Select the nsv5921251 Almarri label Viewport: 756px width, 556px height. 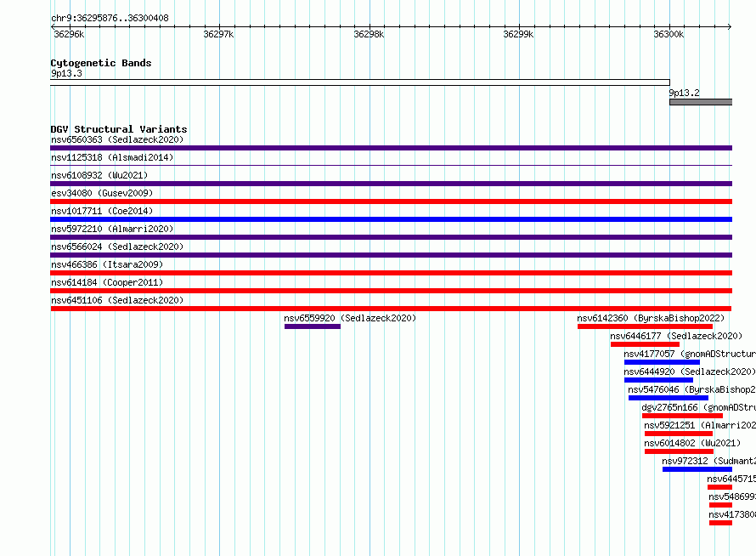pyautogui.click(x=700, y=425)
